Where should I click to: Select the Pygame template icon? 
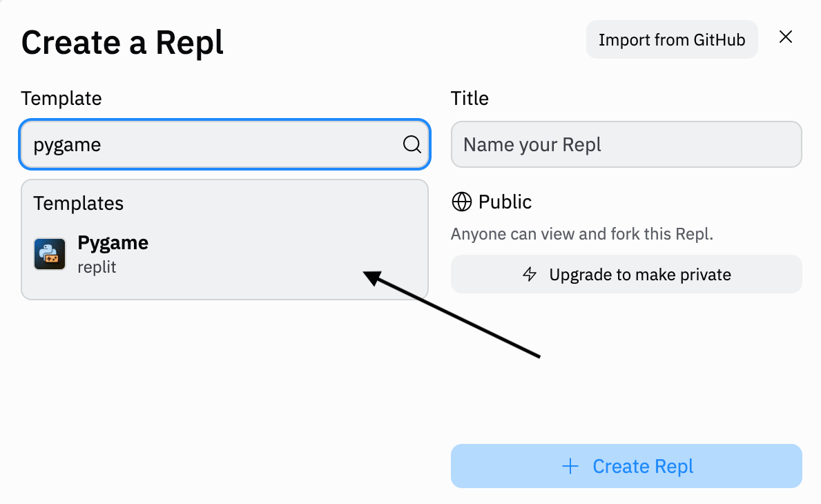coord(50,254)
